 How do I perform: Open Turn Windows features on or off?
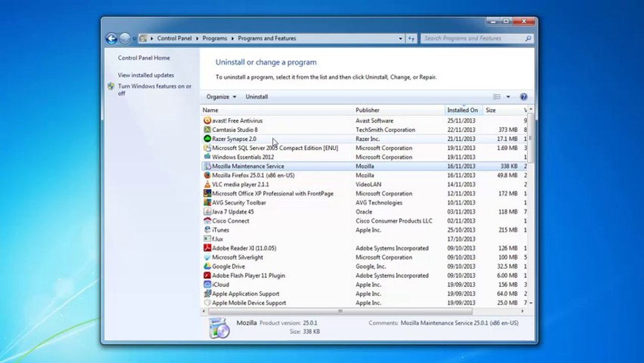155,90
